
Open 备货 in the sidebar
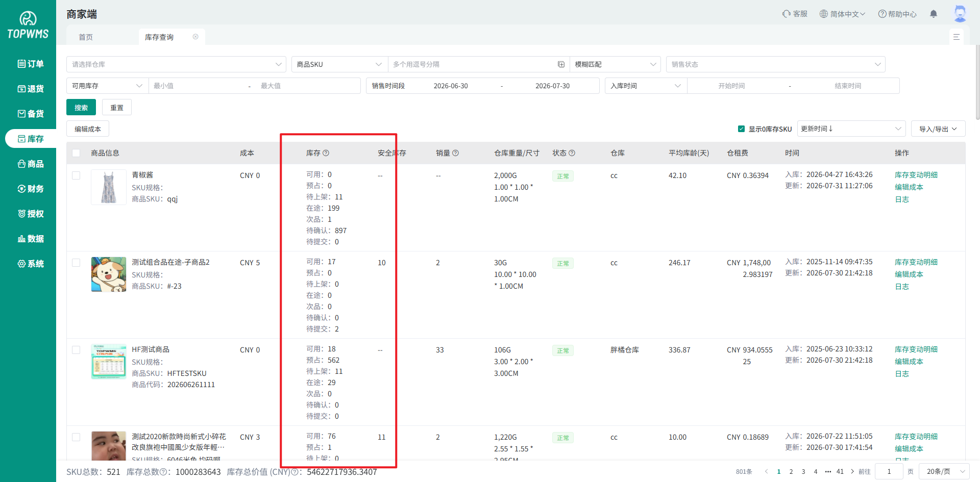click(31, 114)
